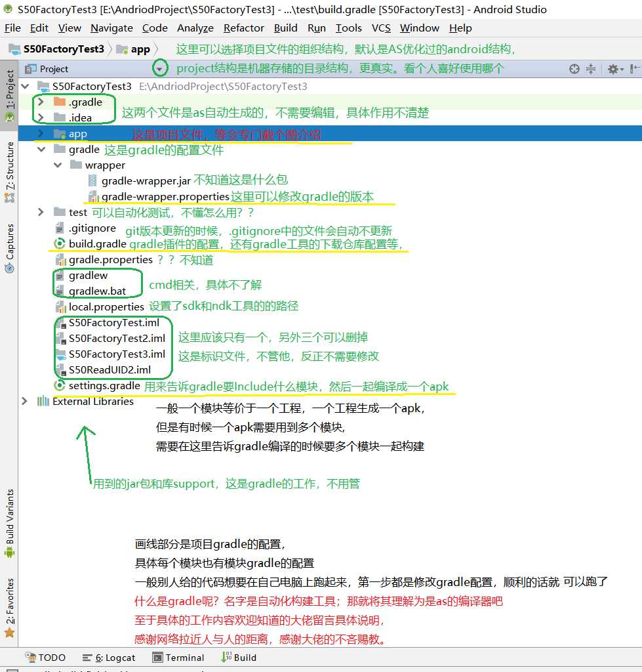
Task: Collapse the S50FactoryTest3 root node
Action: coord(25,86)
